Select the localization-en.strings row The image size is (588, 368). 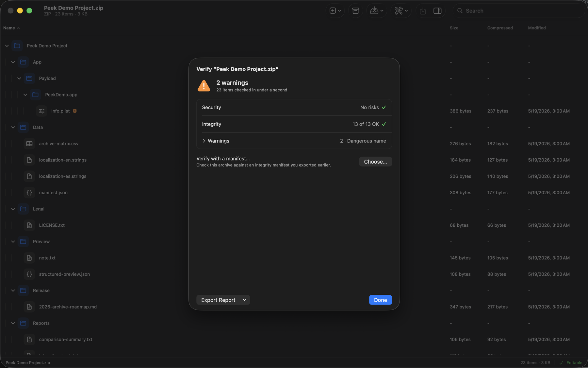click(294, 160)
